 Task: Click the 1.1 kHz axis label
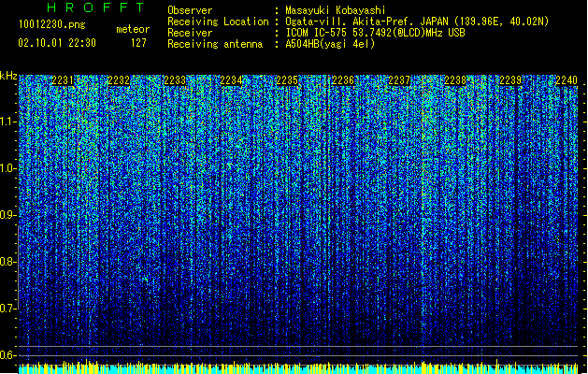point(7,122)
